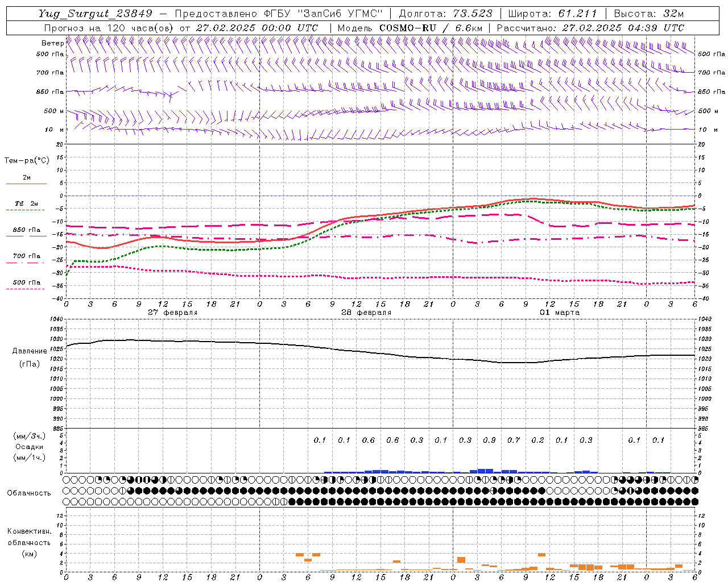Image resolution: width=728 pixels, height=582 pixels.
Task: Select the 1040 value on left pressure axis
Action: pos(56,319)
